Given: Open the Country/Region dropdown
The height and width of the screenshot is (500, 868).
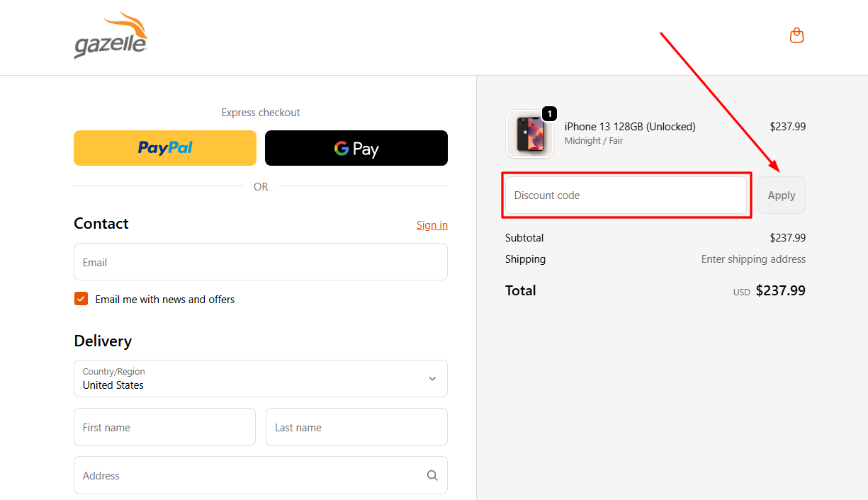Looking at the screenshot, I should click(x=261, y=378).
